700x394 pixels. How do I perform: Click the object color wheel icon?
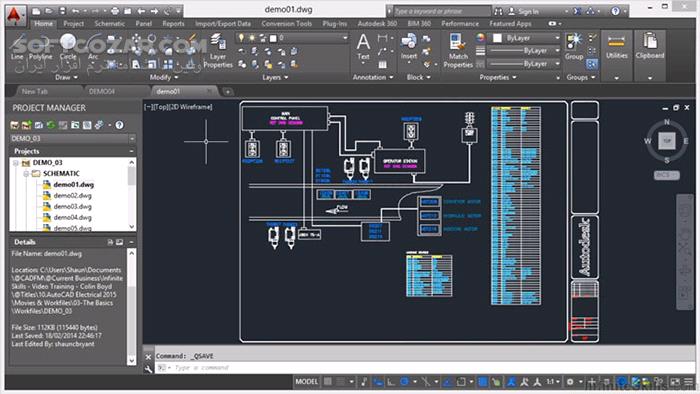[x=480, y=38]
